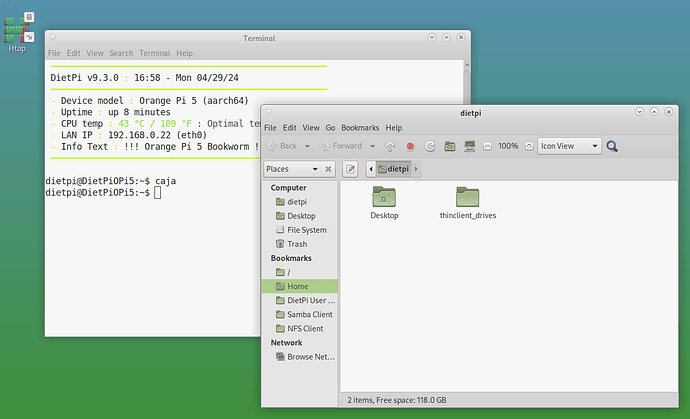Click the Back navigation button
The image size is (690, 419).
point(283,146)
